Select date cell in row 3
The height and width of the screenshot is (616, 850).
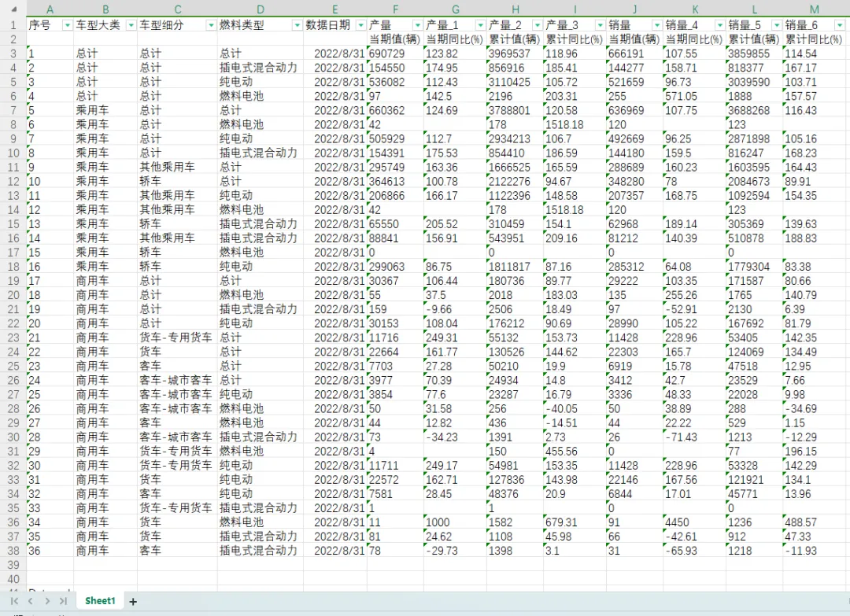click(335, 53)
